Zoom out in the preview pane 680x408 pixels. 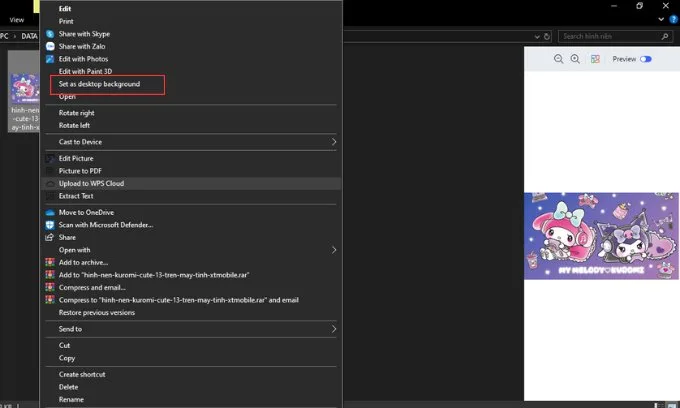tap(559, 59)
